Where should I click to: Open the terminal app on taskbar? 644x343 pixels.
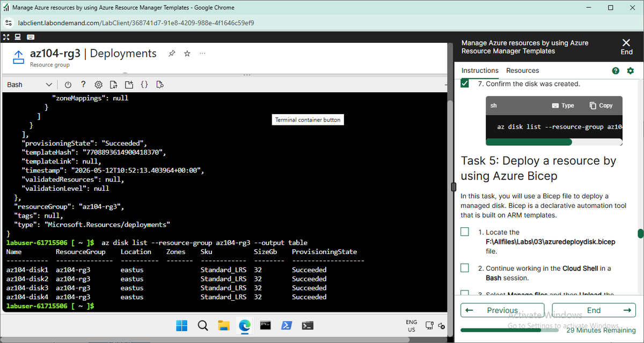coord(308,325)
